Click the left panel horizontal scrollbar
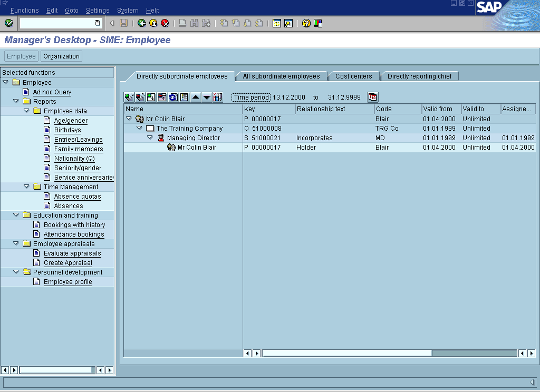 [x=57, y=370]
